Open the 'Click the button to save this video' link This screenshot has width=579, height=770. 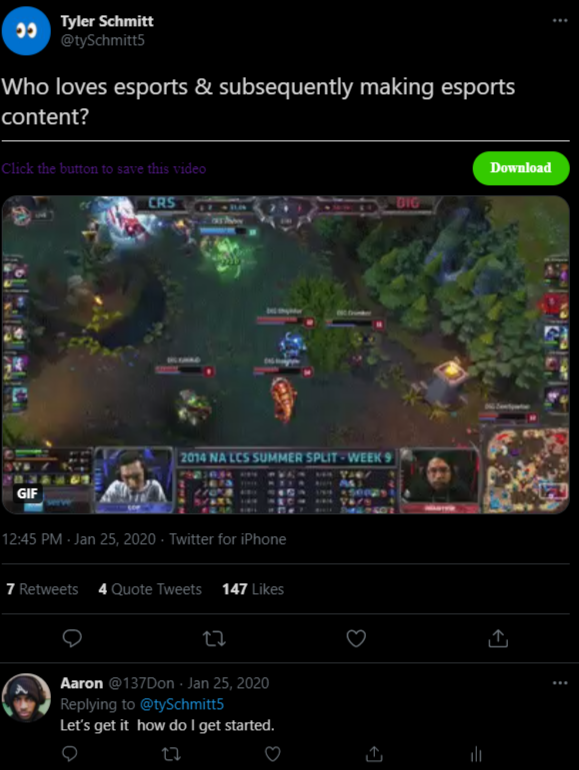[104, 168]
